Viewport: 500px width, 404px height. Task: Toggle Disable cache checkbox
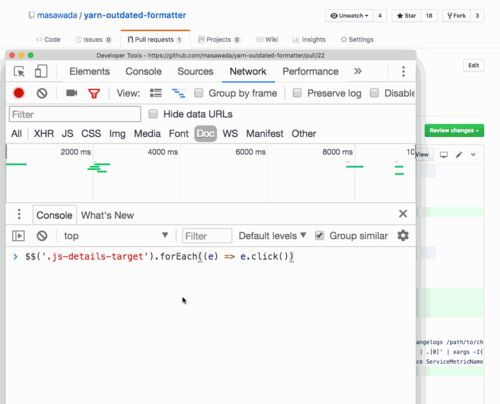(x=374, y=93)
